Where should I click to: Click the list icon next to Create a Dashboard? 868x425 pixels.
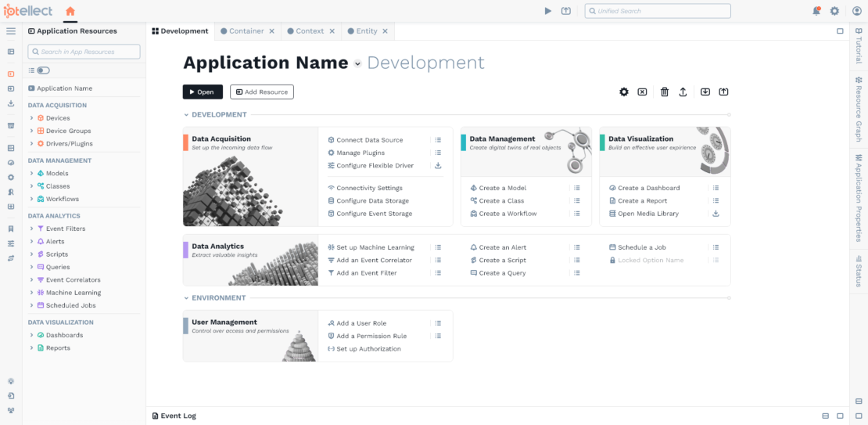pos(716,188)
